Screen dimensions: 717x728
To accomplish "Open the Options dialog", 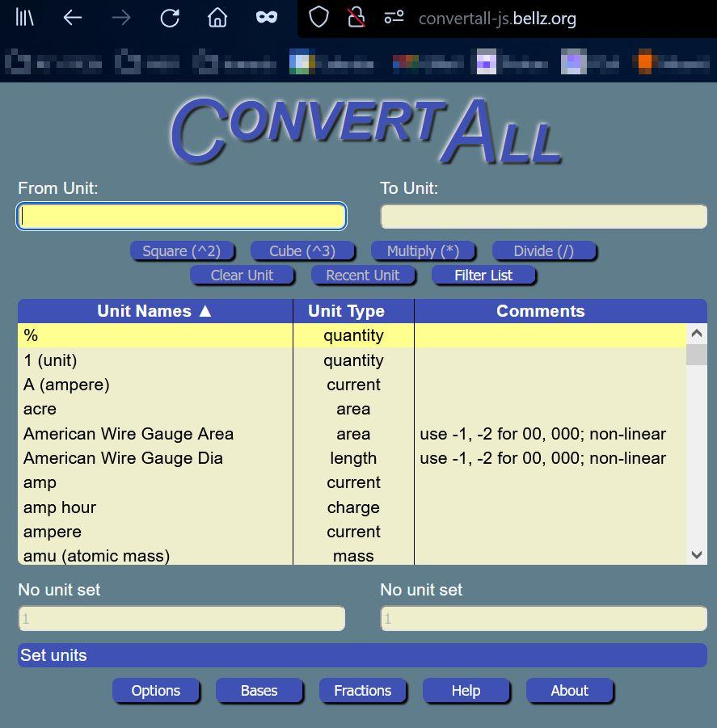I will (155, 691).
